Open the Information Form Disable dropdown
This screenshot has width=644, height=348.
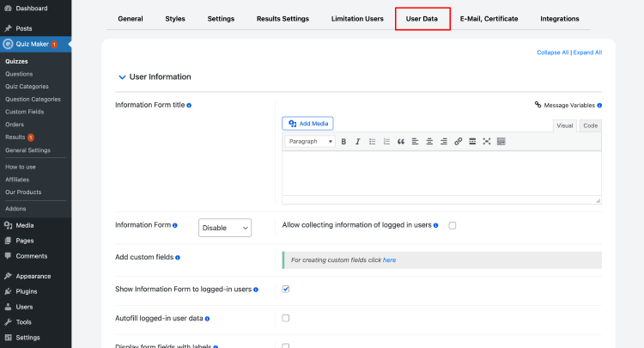coord(225,228)
